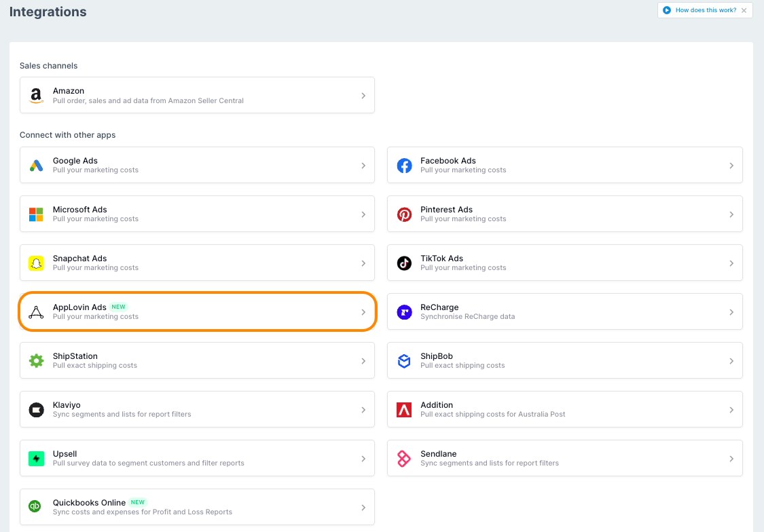Click the TikTok Ads logo icon
The width and height of the screenshot is (764, 532).
(x=404, y=263)
